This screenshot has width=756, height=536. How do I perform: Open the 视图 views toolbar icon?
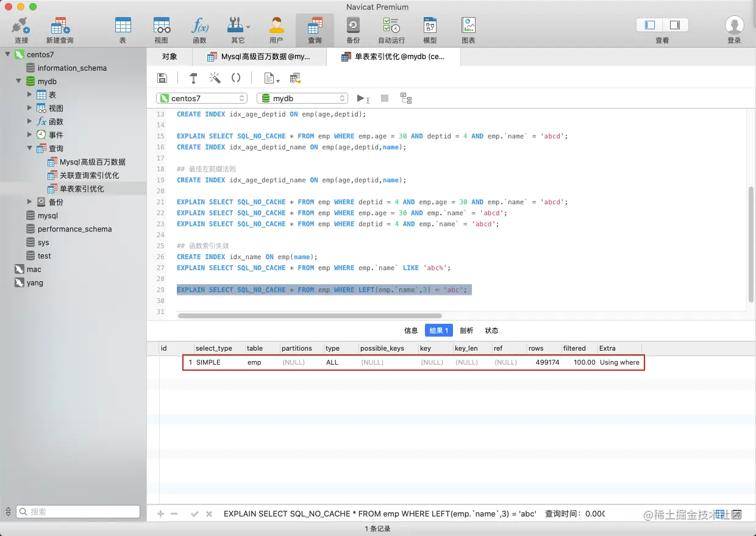click(161, 30)
